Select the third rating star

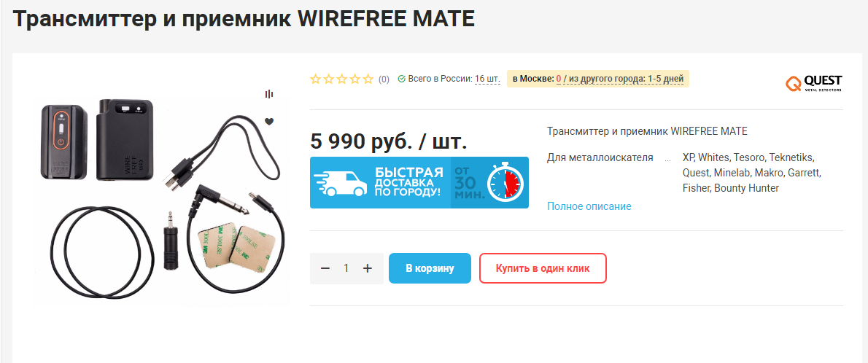coord(342,79)
